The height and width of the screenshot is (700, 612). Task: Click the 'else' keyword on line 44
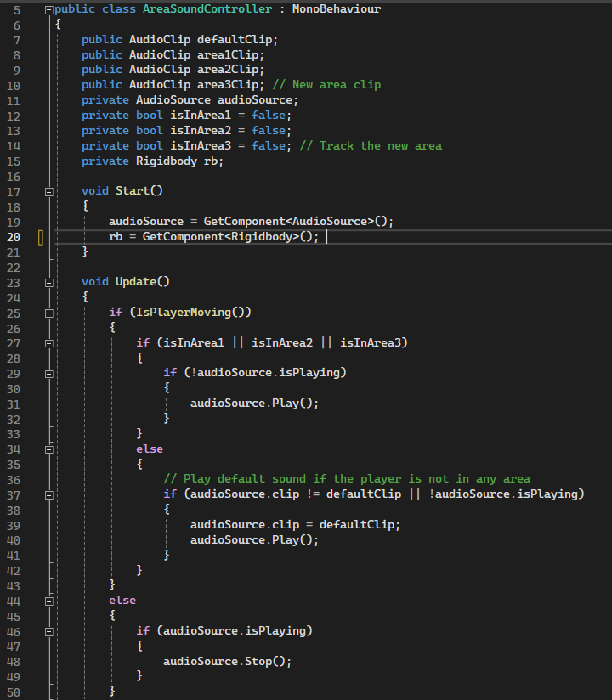(x=122, y=601)
